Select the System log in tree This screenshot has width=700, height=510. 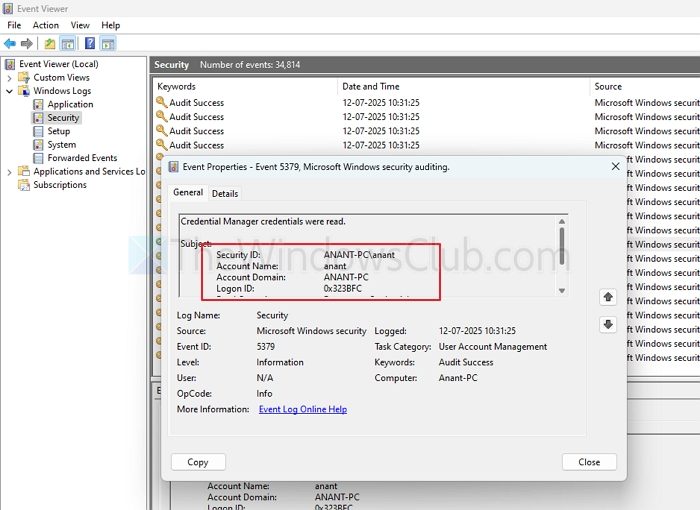(x=61, y=145)
